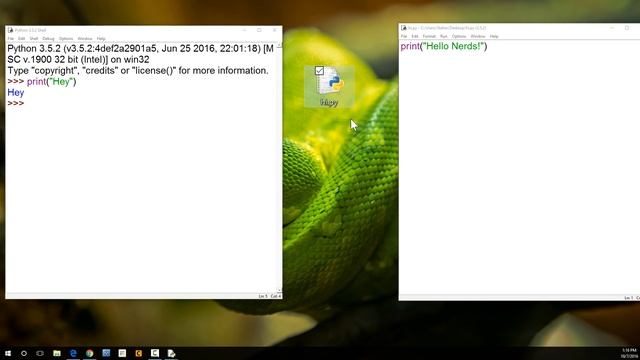Open the orange C taskbar icon
The width and height of the screenshot is (640, 360).
[x=139, y=353]
